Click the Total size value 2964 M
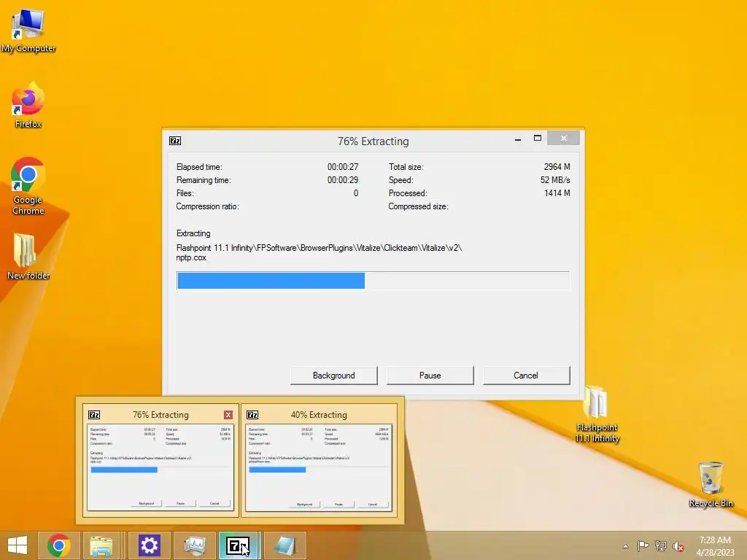This screenshot has width=747, height=560. pyautogui.click(x=557, y=167)
